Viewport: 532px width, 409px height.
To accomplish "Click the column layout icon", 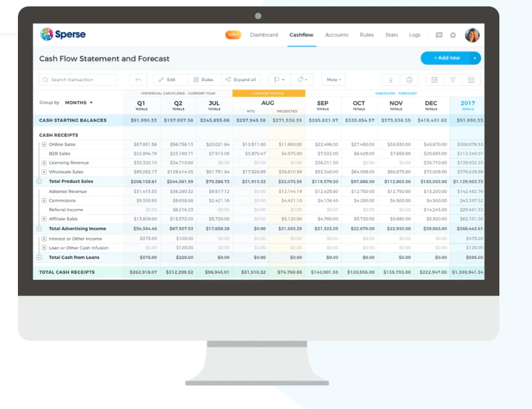I will coord(471,80).
